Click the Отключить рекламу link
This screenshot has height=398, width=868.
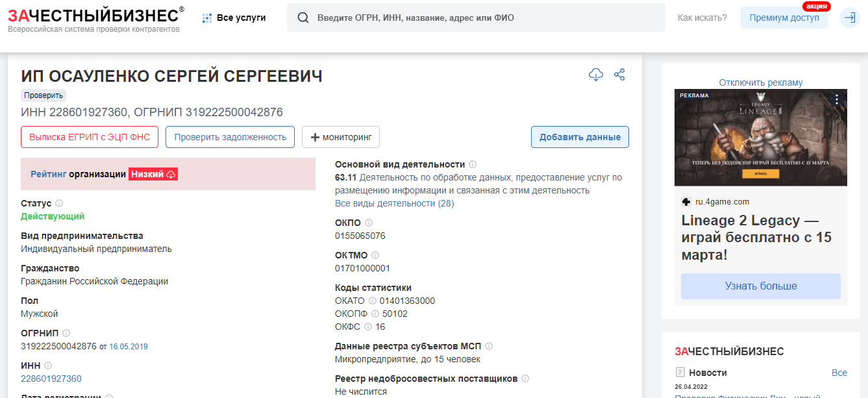click(x=761, y=81)
